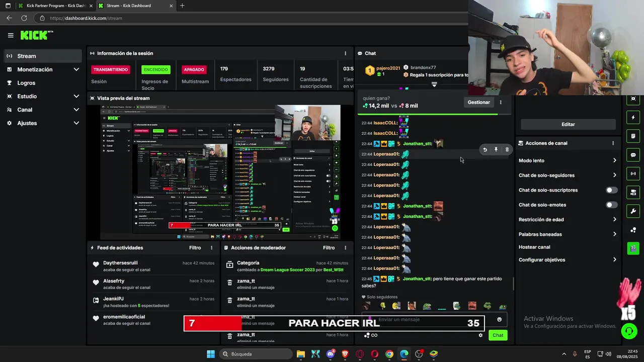The image size is (644, 362).
Task: Collapse the pinned gifts arrow under chat header
Action: [434, 84]
